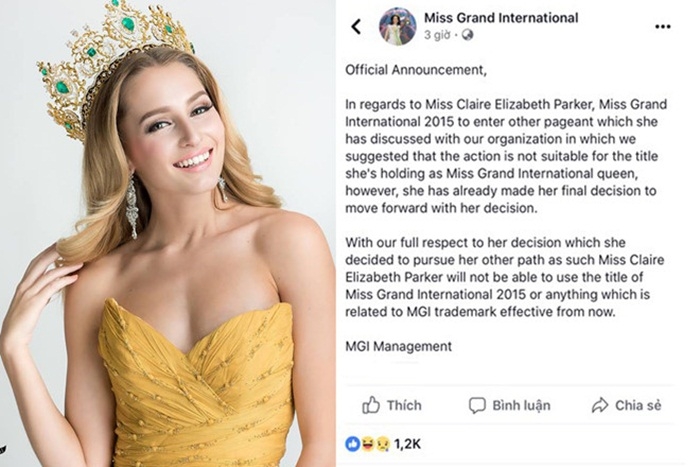Click the 'MGI Management' signature line
This screenshot has height=467, width=700.
pyautogui.click(x=398, y=346)
